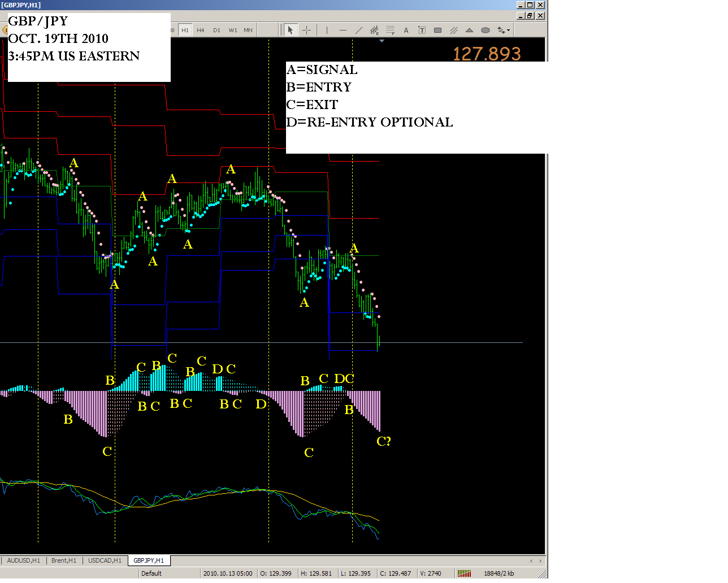Image resolution: width=728 pixels, height=583 pixels.
Task: Switch chart to W1 weekly timeframe
Action: [233, 30]
